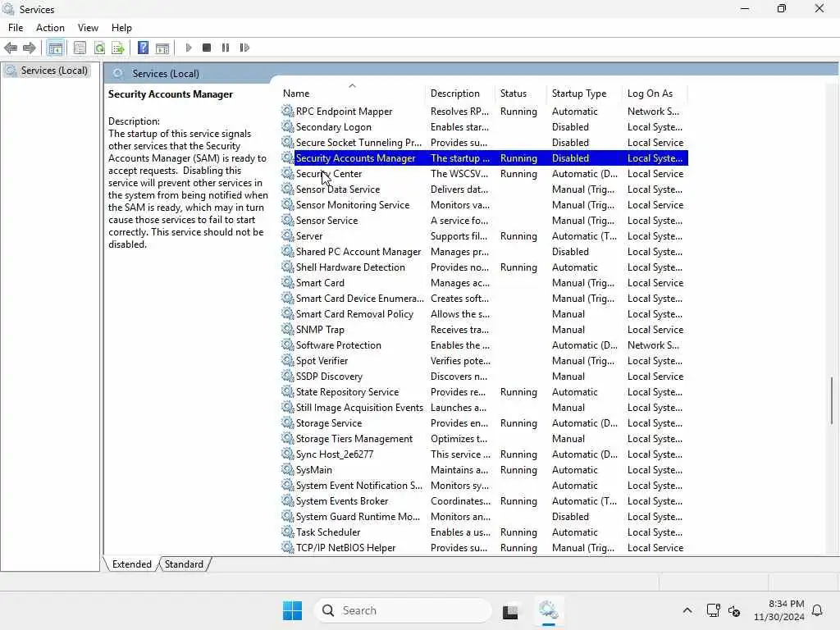Open the Help menu
This screenshot has height=630, width=840.
click(121, 28)
